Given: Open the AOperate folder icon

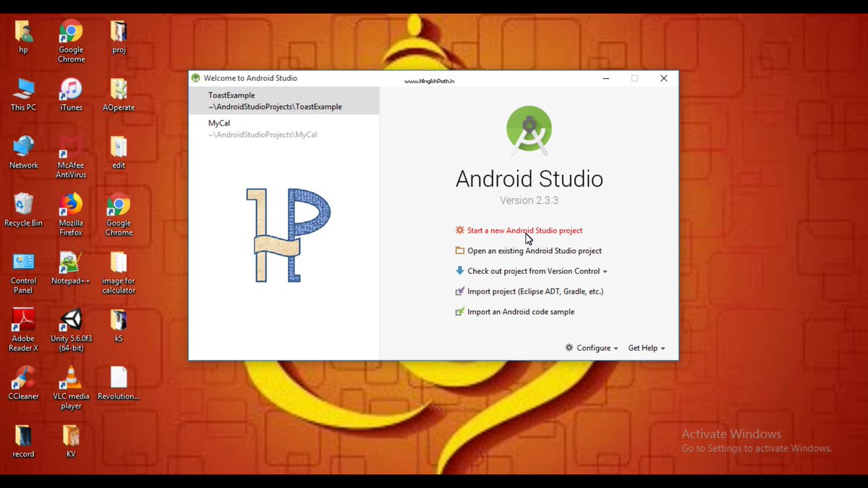Looking at the screenshot, I should click(119, 90).
